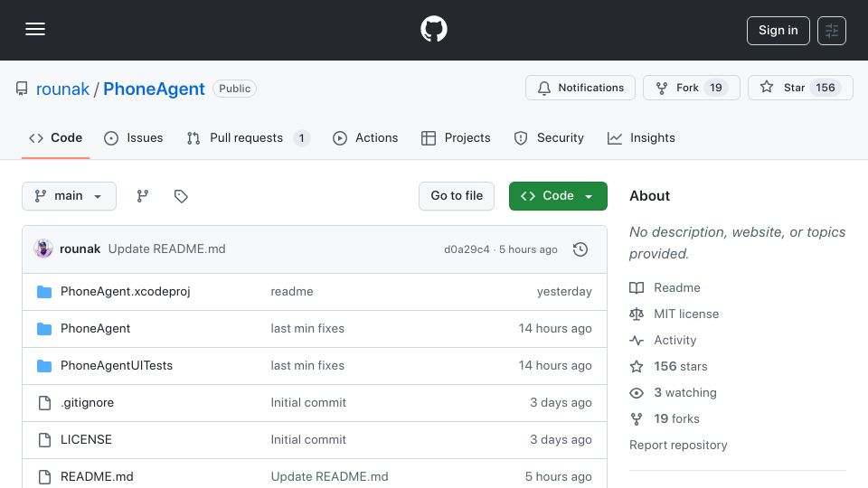Click the Report repository link

pyautogui.click(x=678, y=446)
